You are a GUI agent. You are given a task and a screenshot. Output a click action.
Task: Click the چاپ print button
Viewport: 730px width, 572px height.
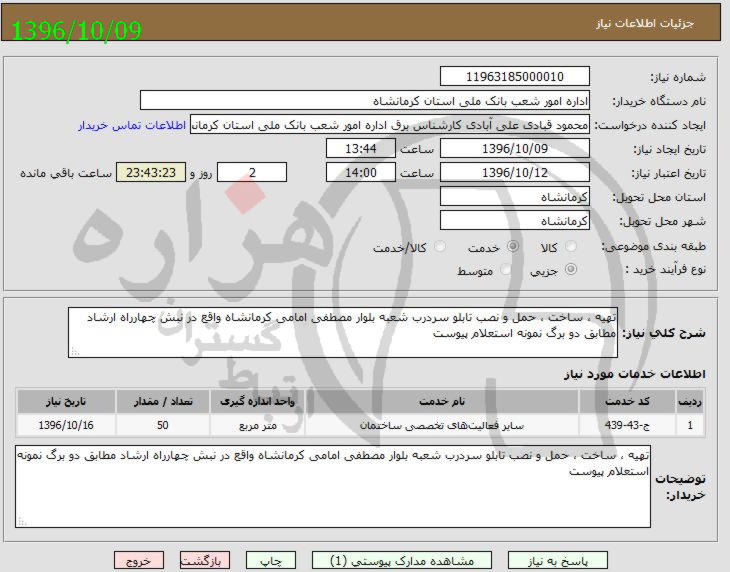click(x=271, y=561)
